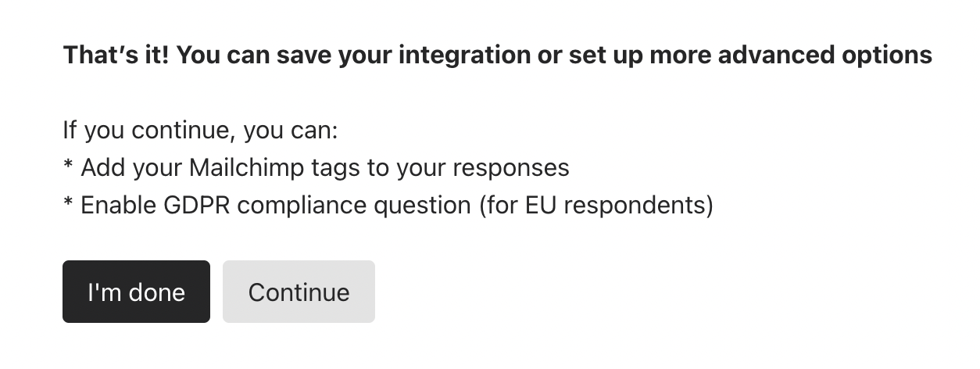
Task: Click the I'm done button
Action: 136,292
